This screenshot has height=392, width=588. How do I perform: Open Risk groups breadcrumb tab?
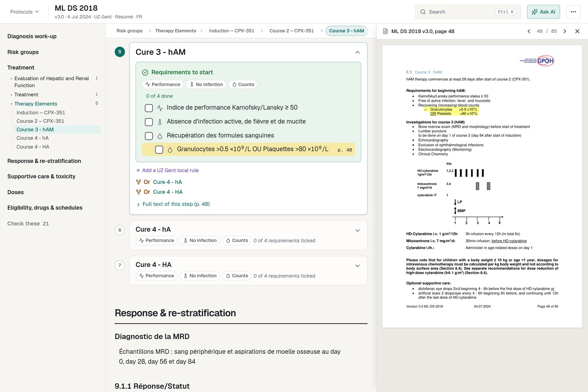click(x=129, y=31)
